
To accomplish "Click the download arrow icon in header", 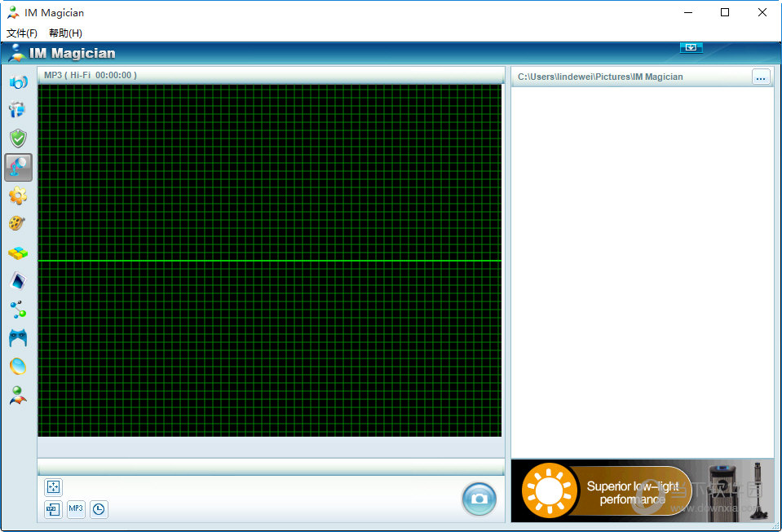I will (x=691, y=47).
